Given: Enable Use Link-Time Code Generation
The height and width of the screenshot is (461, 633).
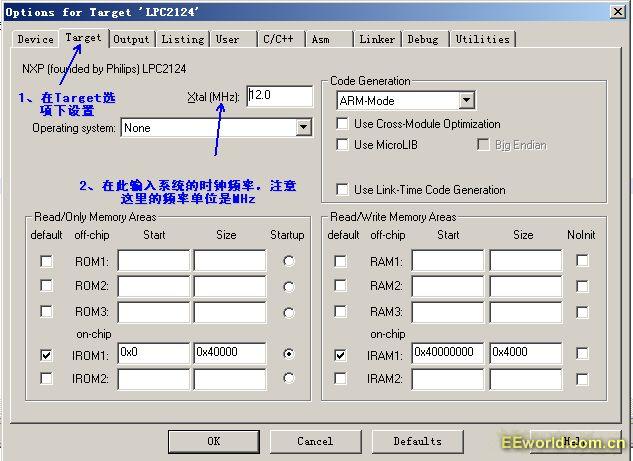Looking at the screenshot, I should point(342,189).
